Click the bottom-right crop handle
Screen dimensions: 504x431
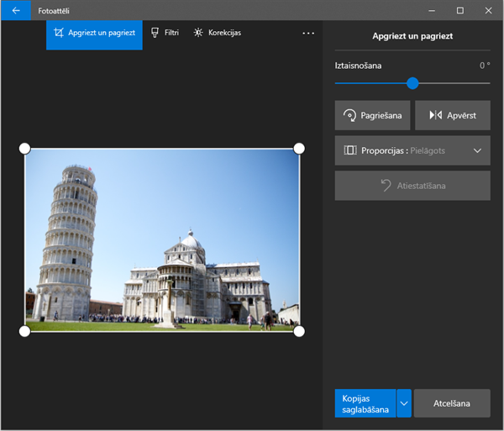tap(299, 331)
